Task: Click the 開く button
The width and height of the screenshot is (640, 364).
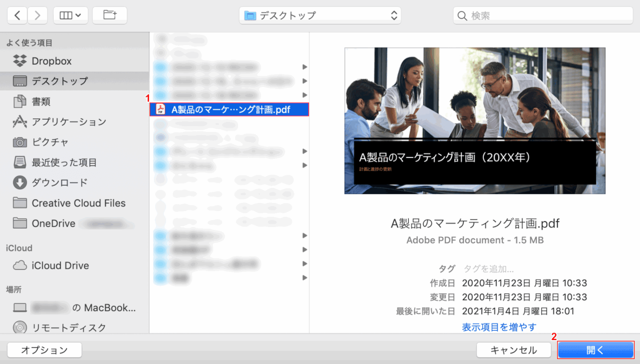Action: [x=595, y=350]
